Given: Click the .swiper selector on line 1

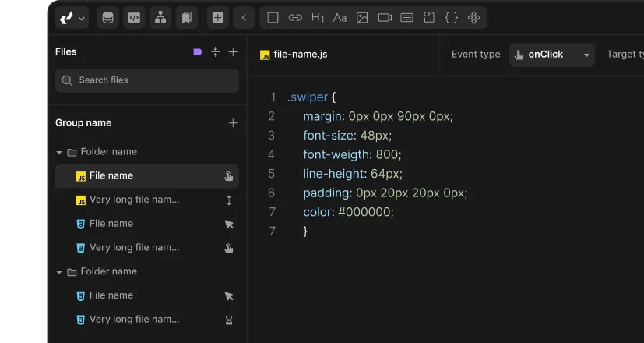Looking at the screenshot, I should [x=308, y=97].
